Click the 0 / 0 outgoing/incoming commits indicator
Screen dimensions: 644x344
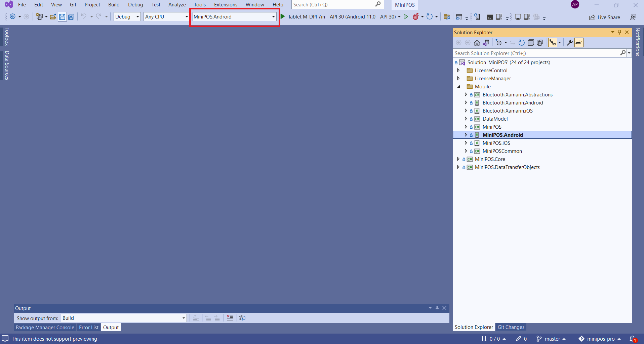[493, 339]
